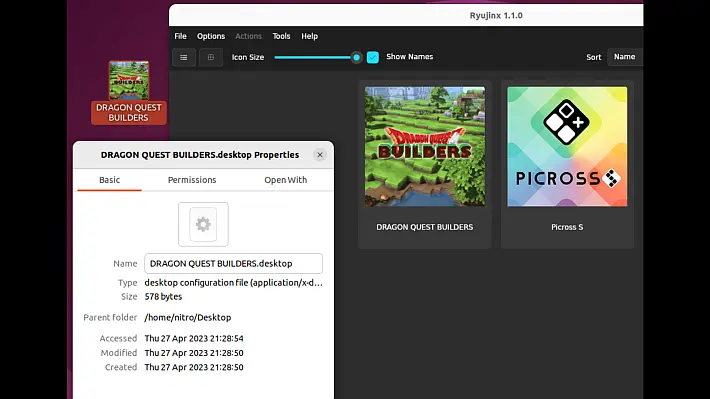Select the Picross S game cover
Viewport: 710px width, 399px height.
tap(567, 147)
